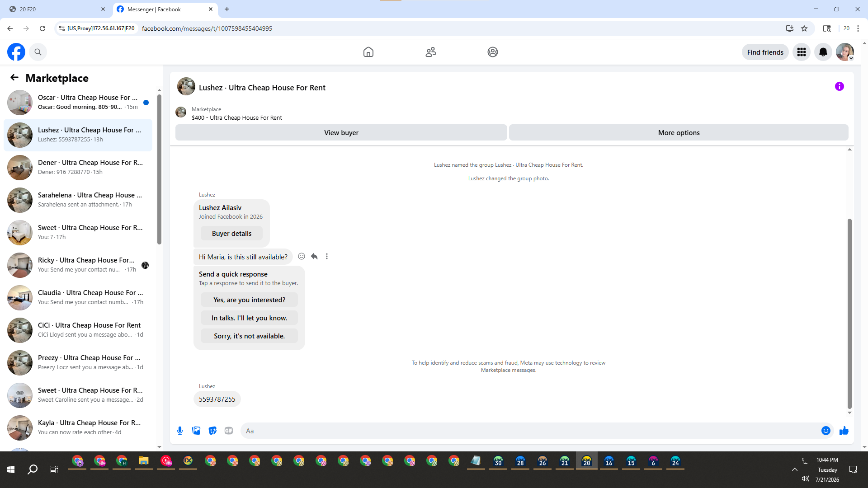Viewport: 868px width, 488px height.
Task: Open the Claudia conversation
Action: point(78,298)
